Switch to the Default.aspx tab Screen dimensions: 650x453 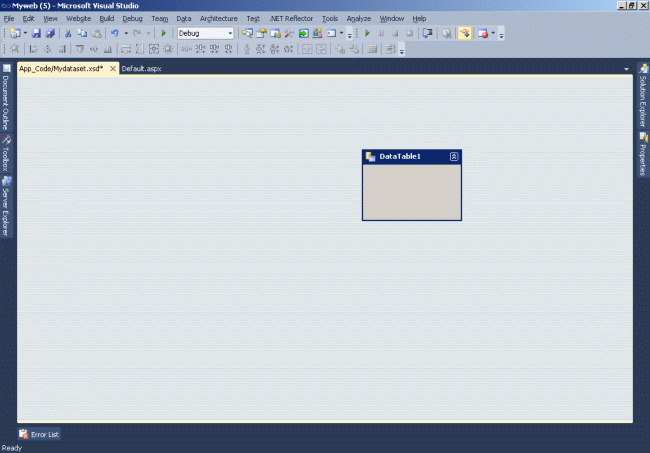(141, 69)
